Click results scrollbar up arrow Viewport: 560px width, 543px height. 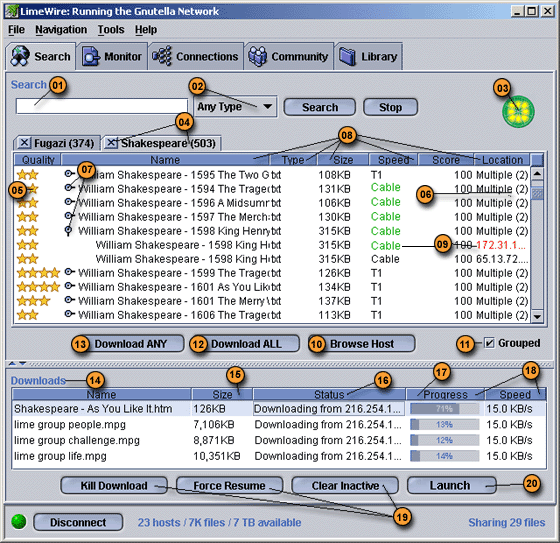point(537,174)
